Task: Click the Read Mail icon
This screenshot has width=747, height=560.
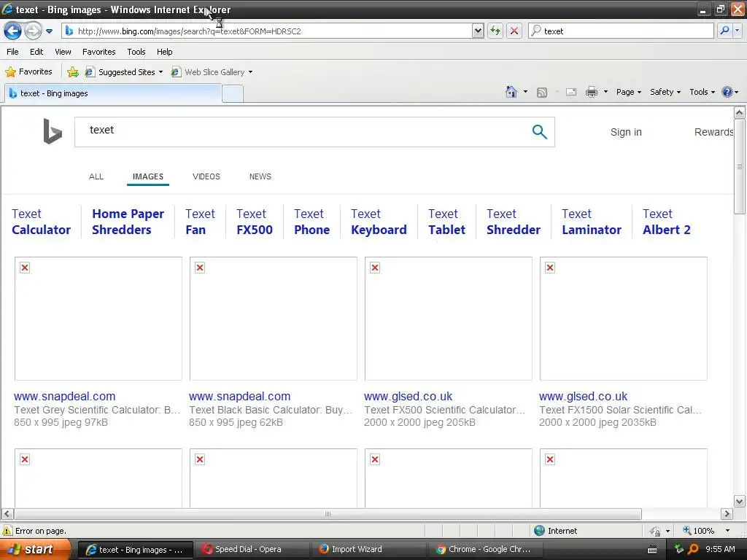Action: 571,93
